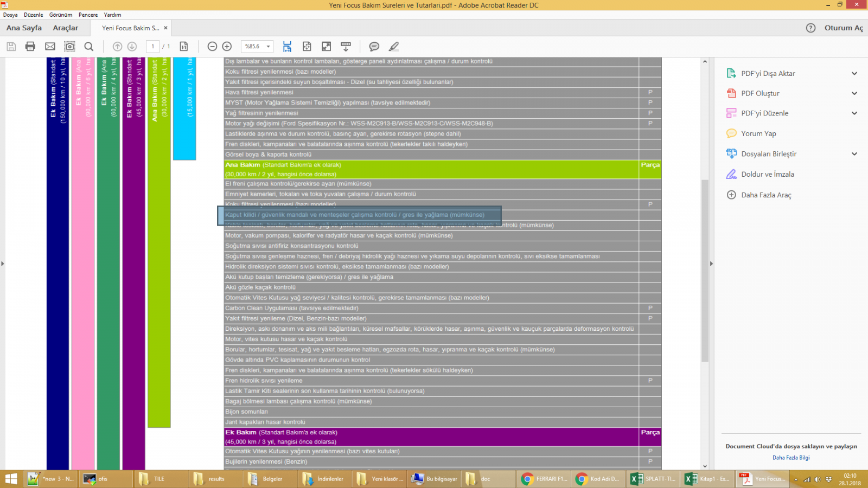The height and width of the screenshot is (488, 868).
Task: Expand PDF'yi Düzenle chevron
Action: 854,113
